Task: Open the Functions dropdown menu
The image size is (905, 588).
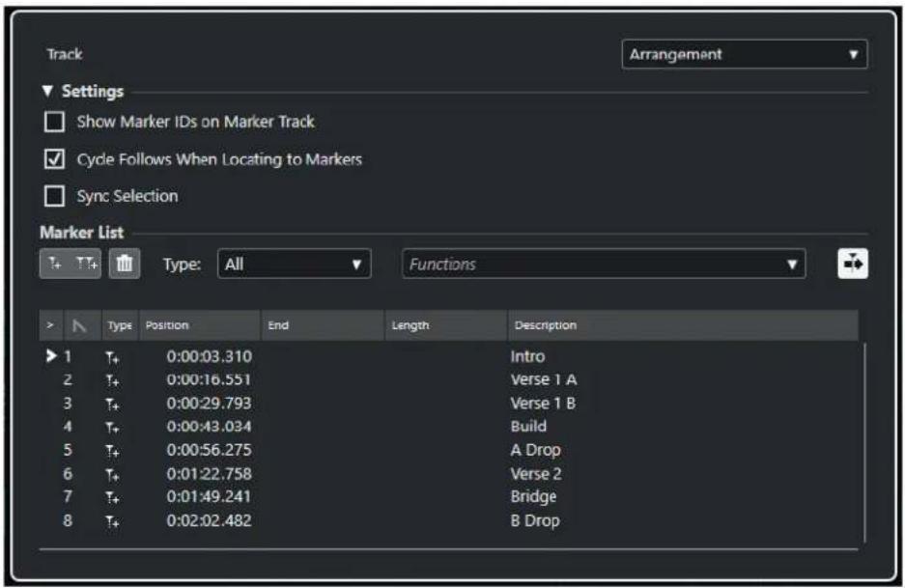Action: tap(604, 265)
